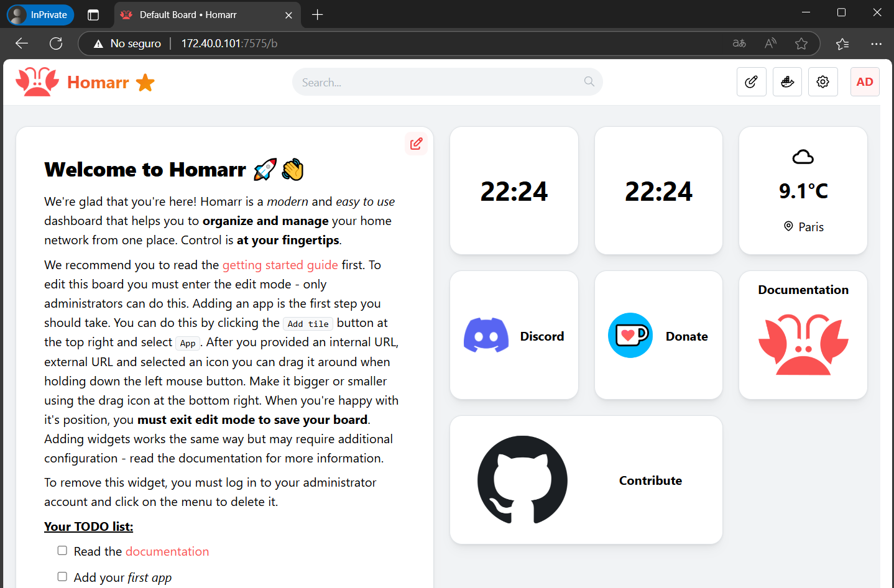This screenshot has height=588, width=894.
Task: Click the InPrivate profile badge
Action: click(40, 15)
